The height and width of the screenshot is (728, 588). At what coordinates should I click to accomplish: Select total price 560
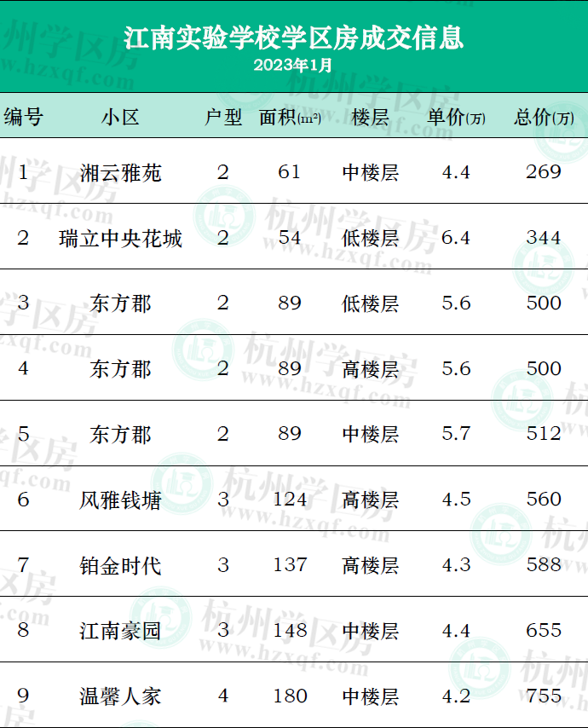pyautogui.click(x=544, y=499)
